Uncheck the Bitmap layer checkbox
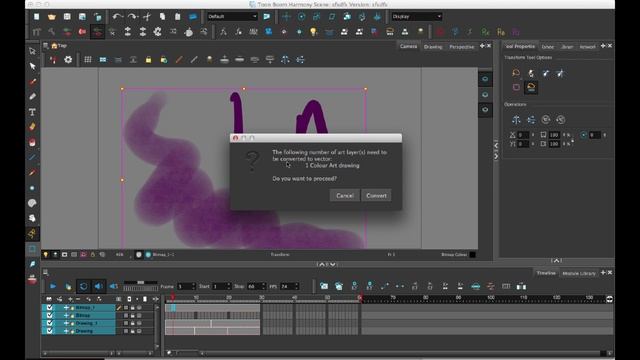Viewport: 640px width, 360px height. (x=49, y=315)
